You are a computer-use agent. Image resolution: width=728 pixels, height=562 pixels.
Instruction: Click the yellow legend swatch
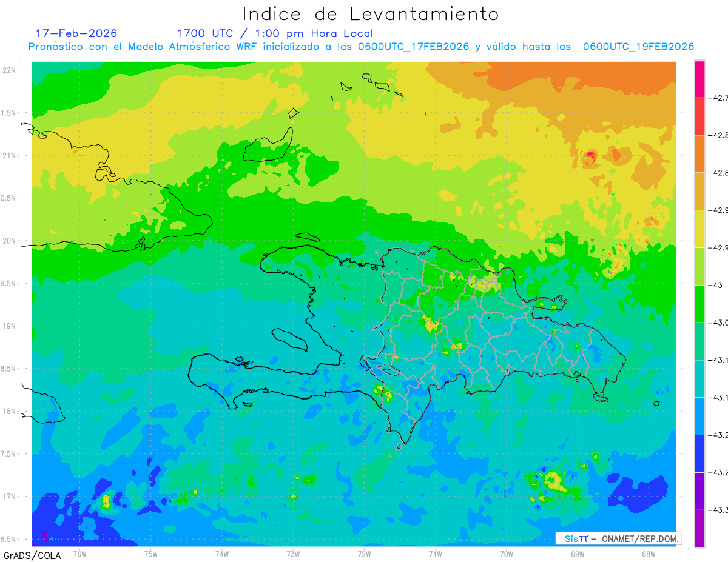coord(699,229)
